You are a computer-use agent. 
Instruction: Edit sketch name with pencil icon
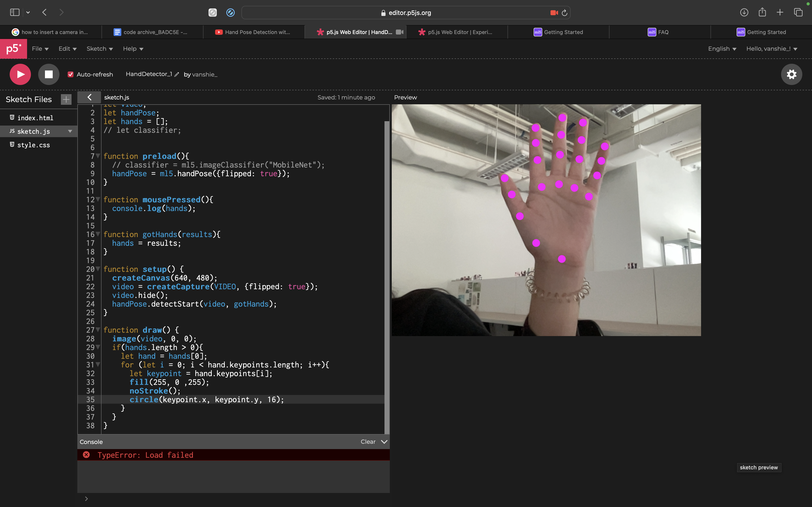pyautogui.click(x=177, y=74)
